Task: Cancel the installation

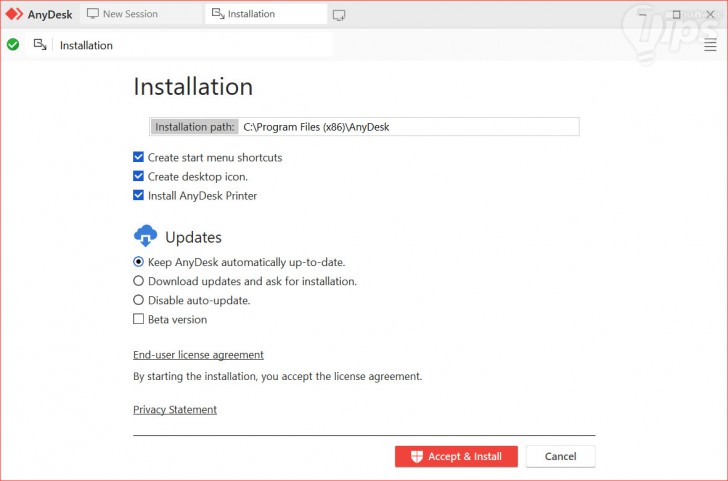Action: (x=560, y=456)
